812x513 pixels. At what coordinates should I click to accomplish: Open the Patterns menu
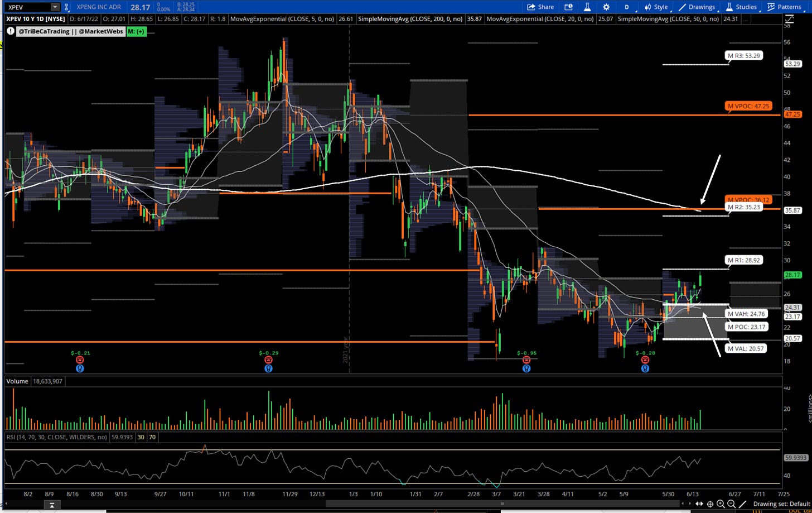coord(784,7)
